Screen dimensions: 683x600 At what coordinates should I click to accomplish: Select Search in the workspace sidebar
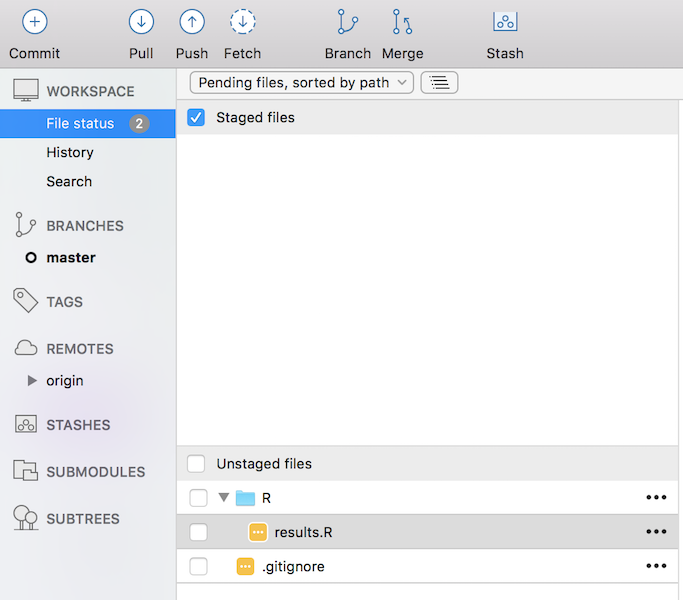(69, 181)
